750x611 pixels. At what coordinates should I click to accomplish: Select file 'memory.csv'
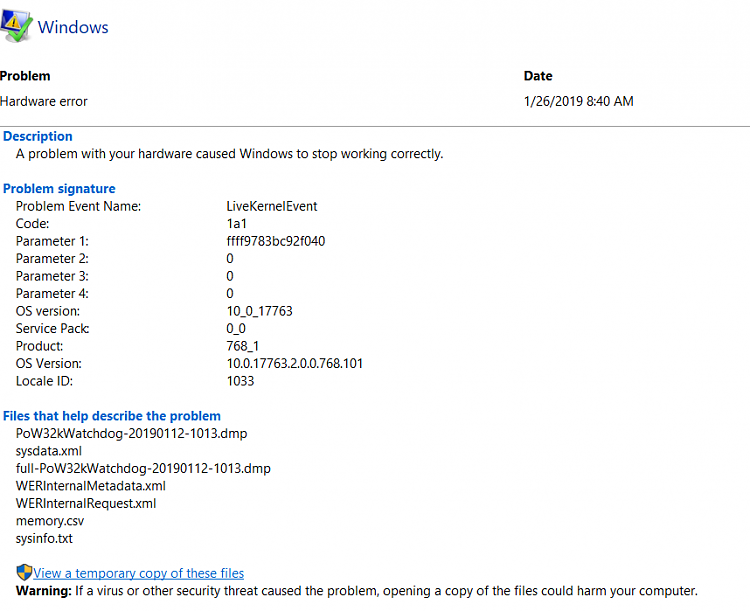50,521
